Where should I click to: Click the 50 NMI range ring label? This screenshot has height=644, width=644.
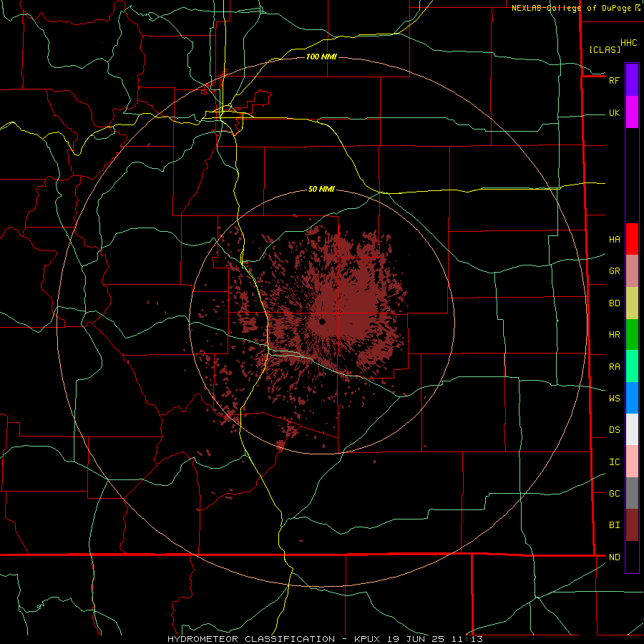321,190
